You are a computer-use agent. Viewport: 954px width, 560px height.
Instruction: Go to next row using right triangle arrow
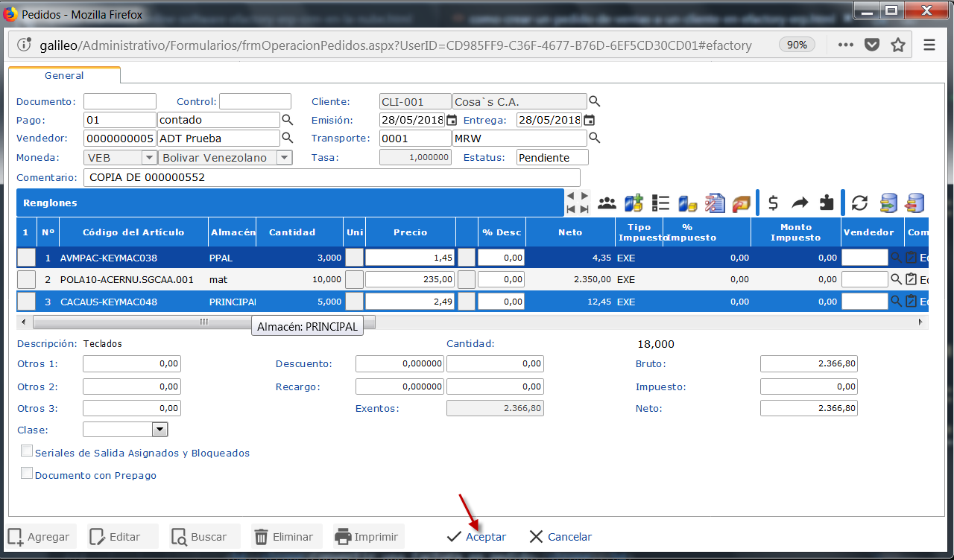(x=584, y=197)
